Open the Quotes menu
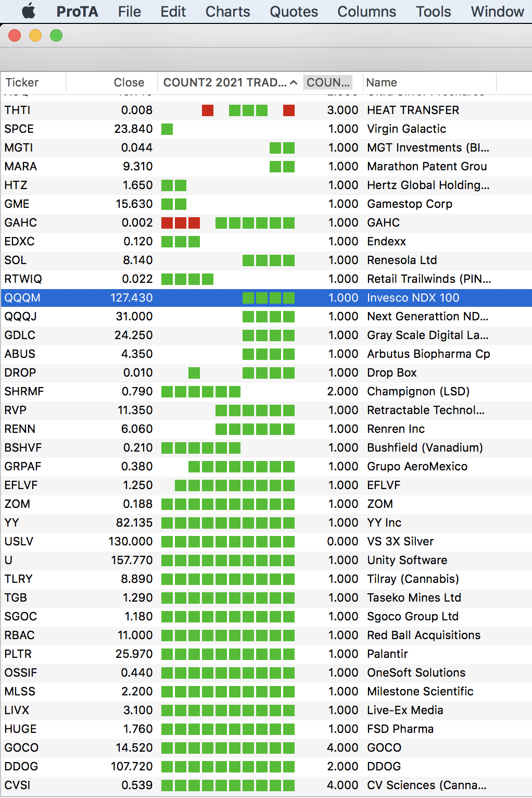 [294, 11]
